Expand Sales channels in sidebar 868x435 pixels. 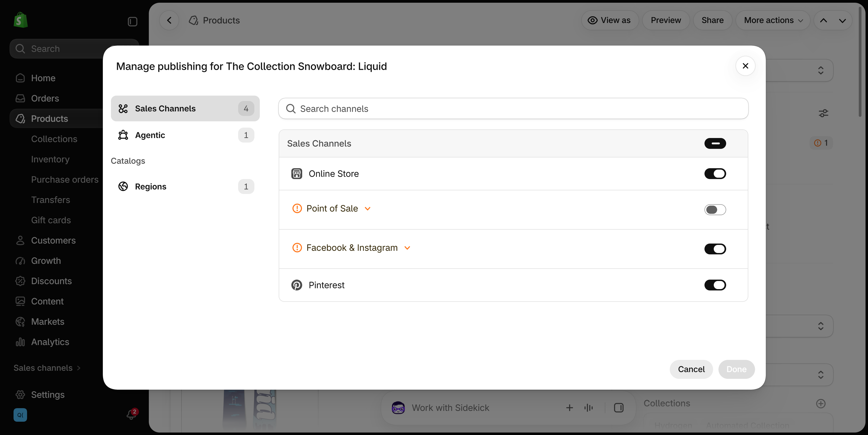(47, 368)
